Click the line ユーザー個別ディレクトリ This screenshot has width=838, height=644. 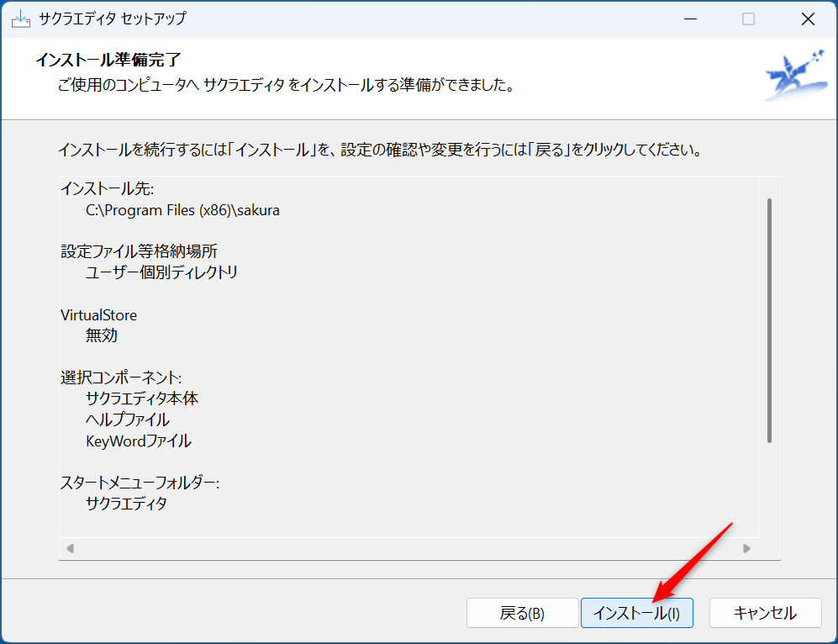pos(161,272)
